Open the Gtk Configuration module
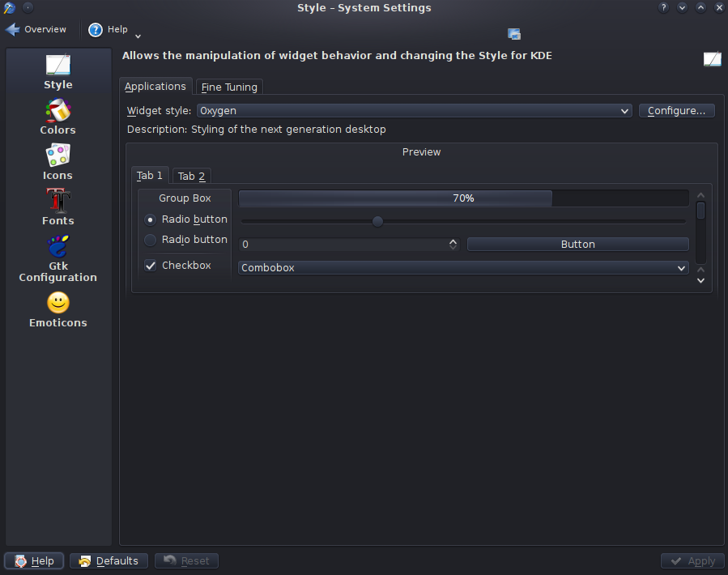Viewport: 728px width, 575px height. coord(58,258)
